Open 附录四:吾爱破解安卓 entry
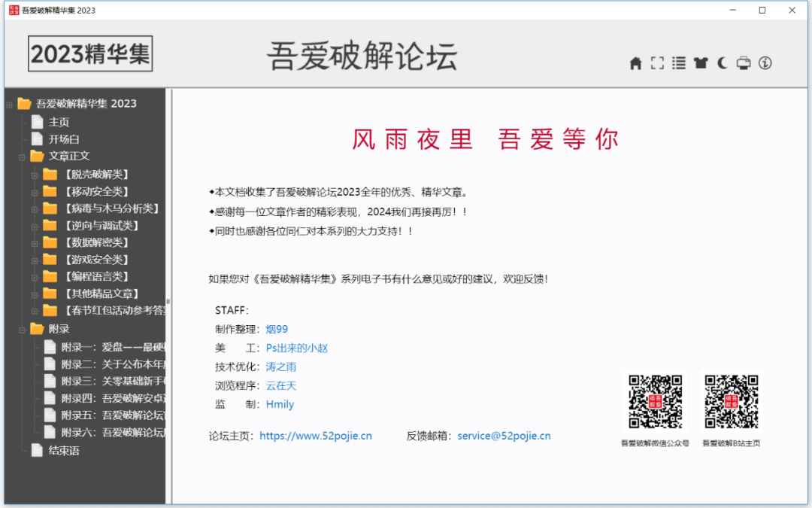The width and height of the screenshot is (812, 508). (x=113, y=399)
